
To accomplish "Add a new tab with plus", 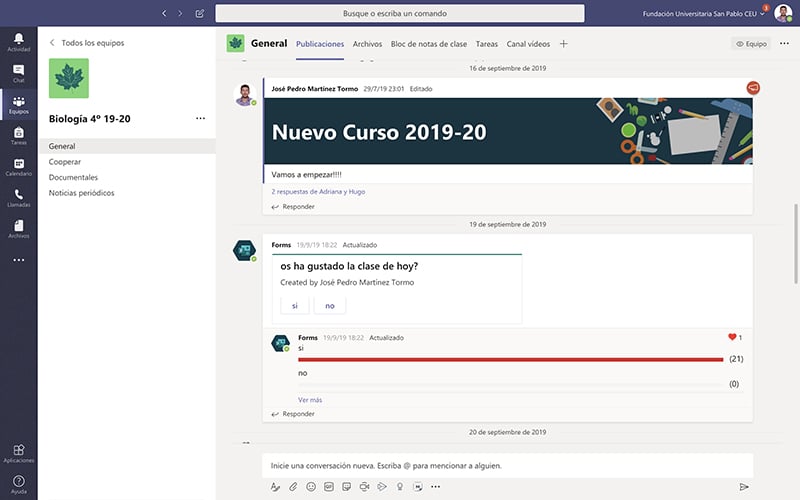I will pyautogui.click(x=563, y=44).
